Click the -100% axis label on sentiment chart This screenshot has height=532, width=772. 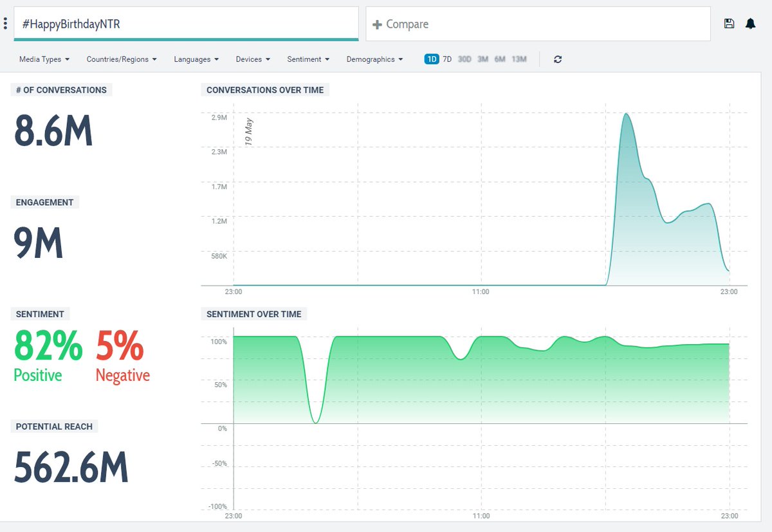coord(219,506)
